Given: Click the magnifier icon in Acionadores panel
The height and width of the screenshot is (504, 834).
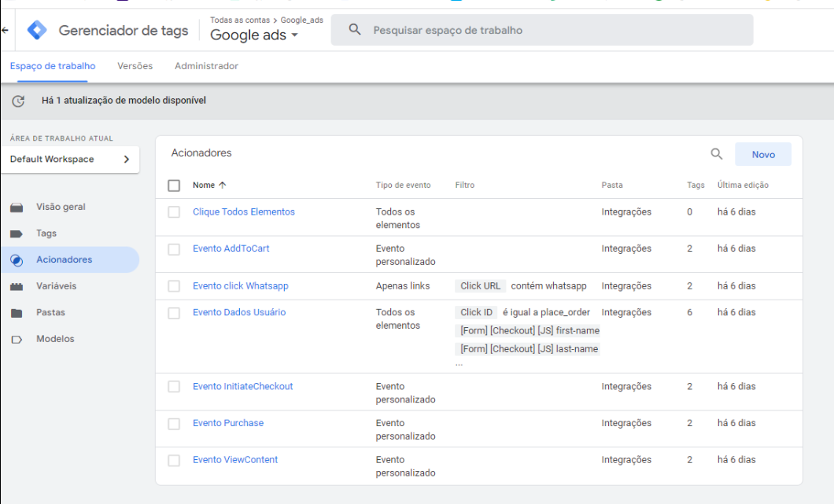Looking at the screenshot, I should coord(716,154).
